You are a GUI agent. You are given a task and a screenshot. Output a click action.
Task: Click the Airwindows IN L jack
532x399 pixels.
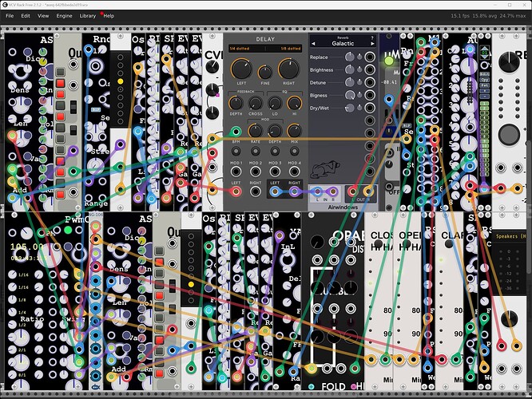317,192
